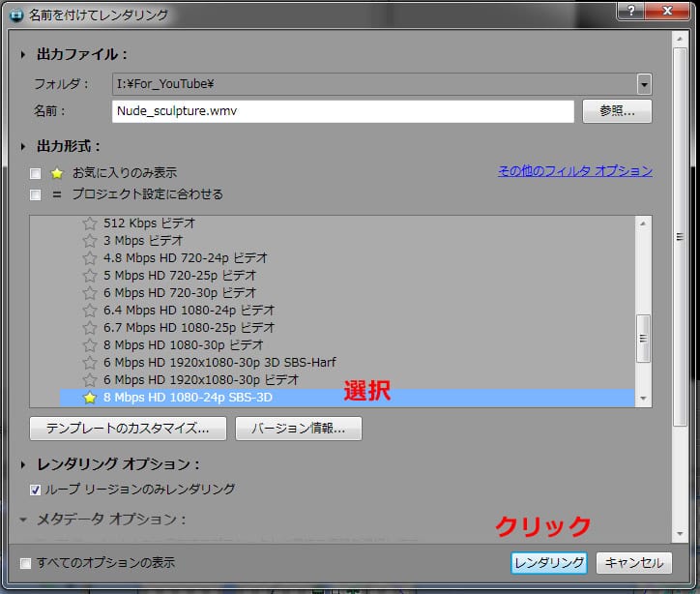Select 6.7 Mbps HD 1080-25p ビデオ template
Viewport: 700px width, 594px height.
tap(189, 328)
